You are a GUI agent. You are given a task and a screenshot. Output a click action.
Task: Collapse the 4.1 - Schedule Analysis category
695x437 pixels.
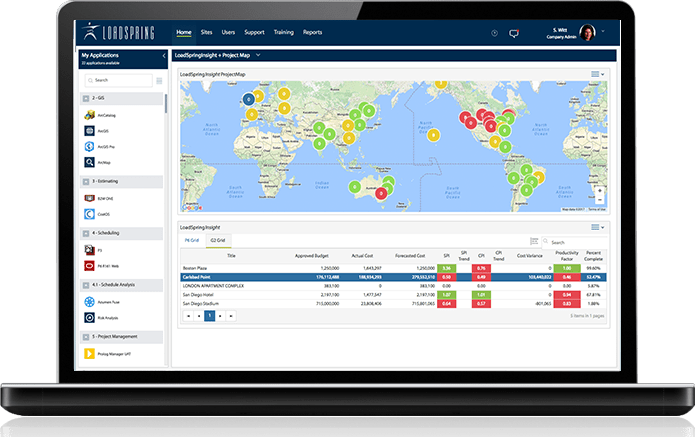point(86,285)
